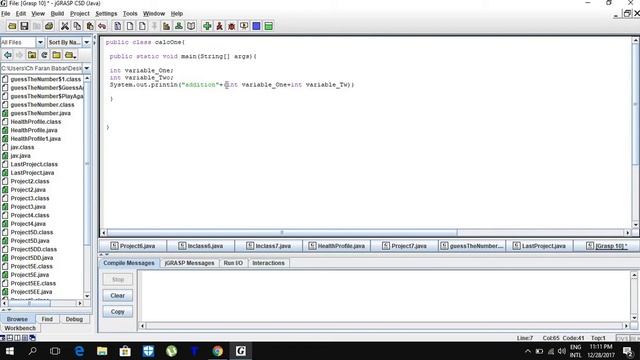Click the editor's horizontal scrollbar
Screen dimensions: 640x360
282,233
